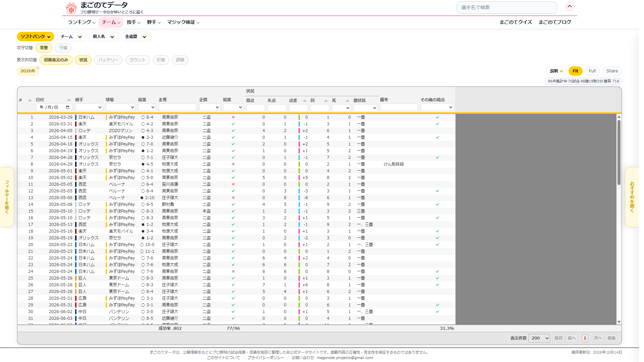The image size is (644, 362).
Task: Toggle the カウント column group
Action: [x=138, y=60]
